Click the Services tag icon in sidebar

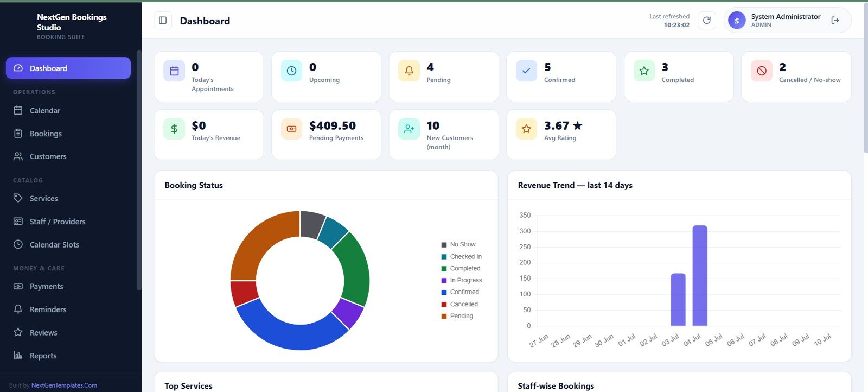tap(18, 198)
